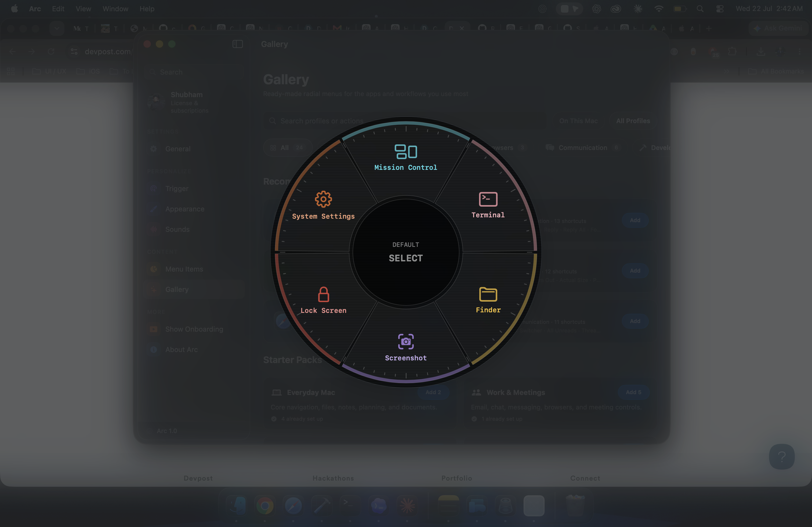The image size is (812, 527).
Task: Expand the bookmarks bar overflow chevron
Action: coord(726,71)
